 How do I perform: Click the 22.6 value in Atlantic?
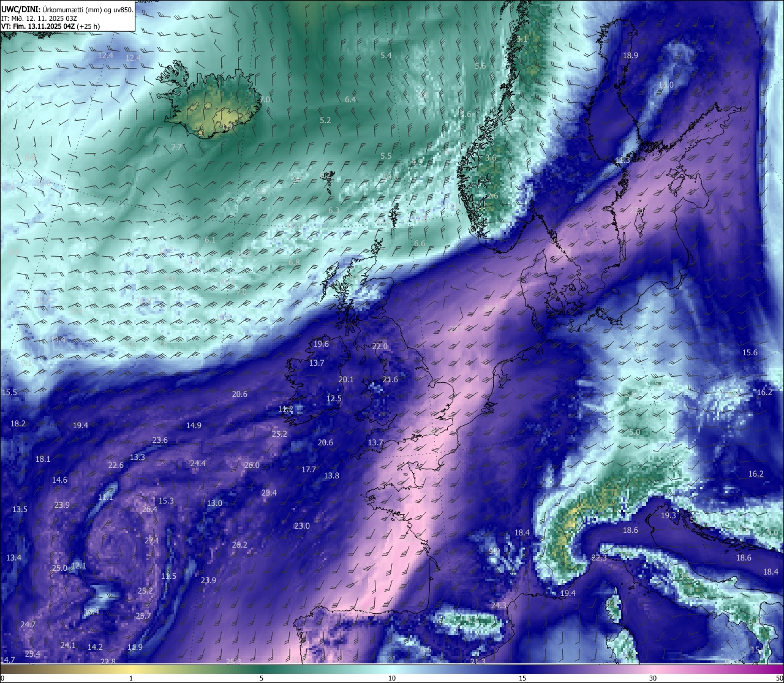116,465
